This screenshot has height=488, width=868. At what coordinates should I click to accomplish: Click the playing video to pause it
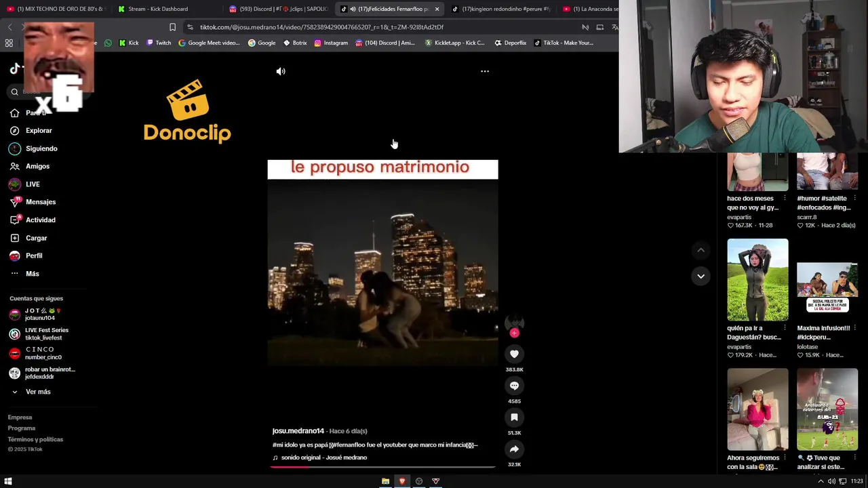pos(382,263)
